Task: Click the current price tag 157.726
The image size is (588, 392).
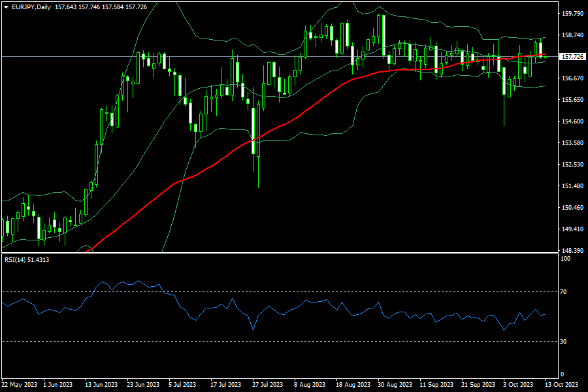Action: (572, 57)
